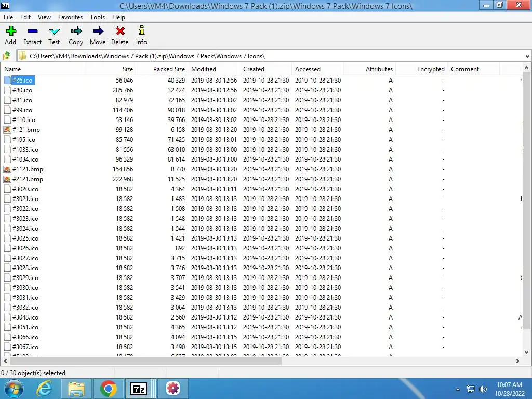
Task: Open Google Chrome from taskbar
Action: point(109,389)
